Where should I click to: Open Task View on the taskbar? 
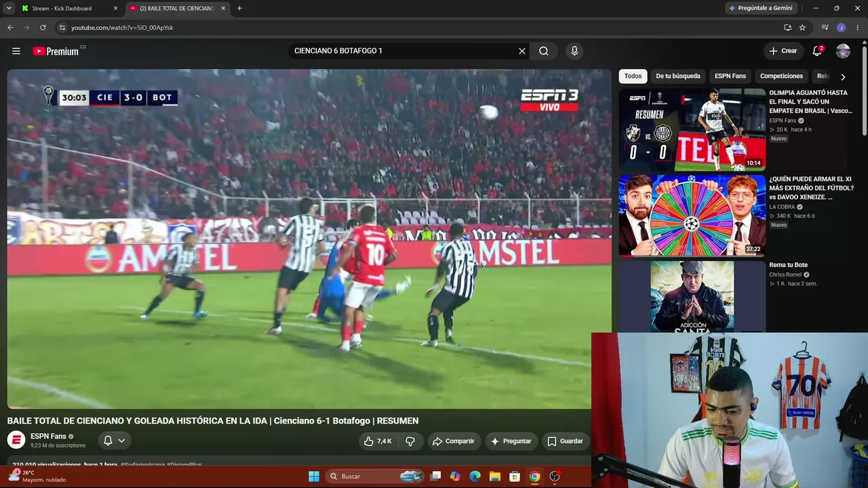click(436, 476)
